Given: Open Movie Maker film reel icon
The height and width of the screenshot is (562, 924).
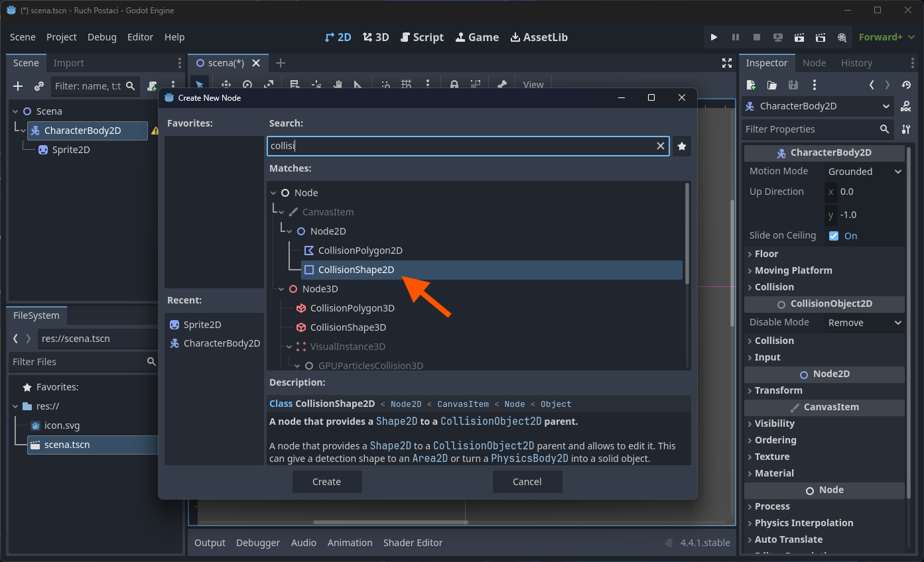Looking at the screenshot, I should [x=842, y=37].
